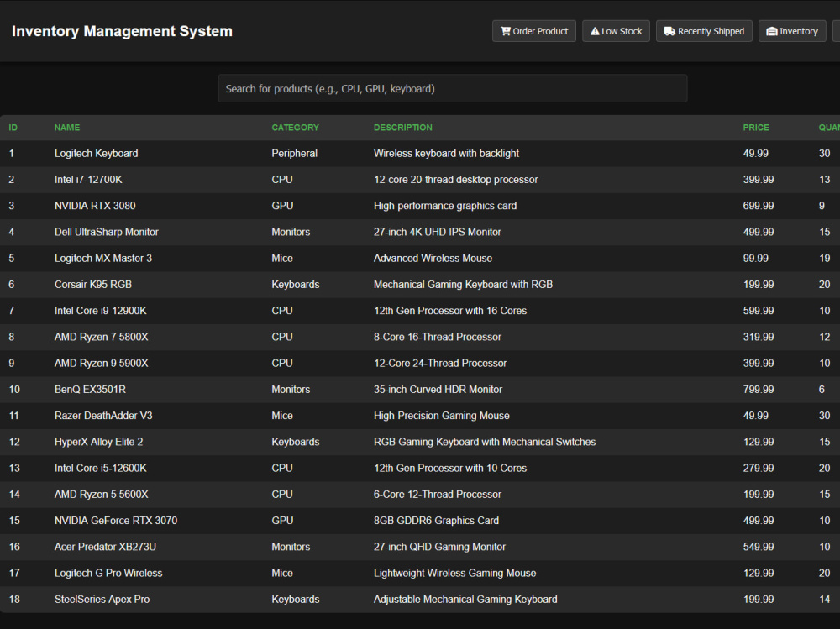840x629 pixels.
Task: Click the PRICE column header
Action: pos(756,128)
